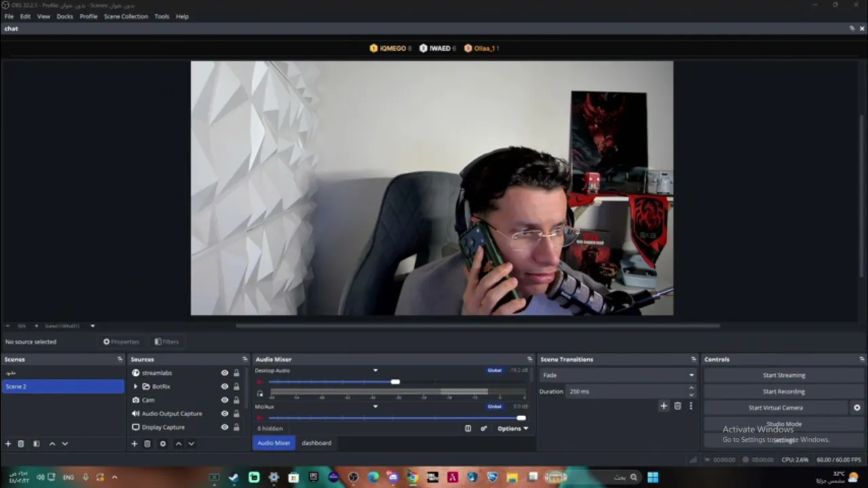This screenshot has height=488, width=868.
Task: Enable Studio Mode button
Action: [x=784, y=424]
